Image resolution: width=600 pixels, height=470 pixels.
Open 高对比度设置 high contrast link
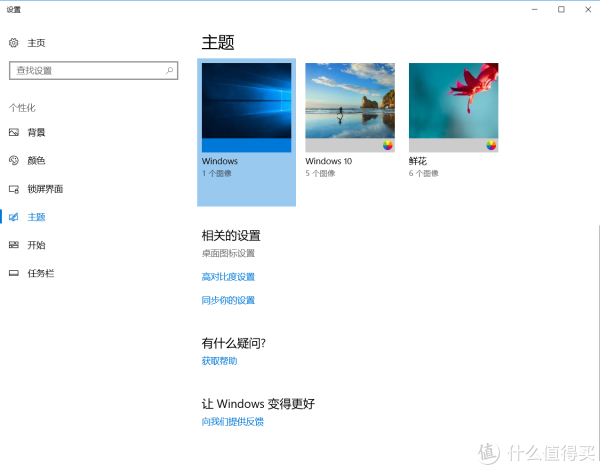tap(228, 277)
